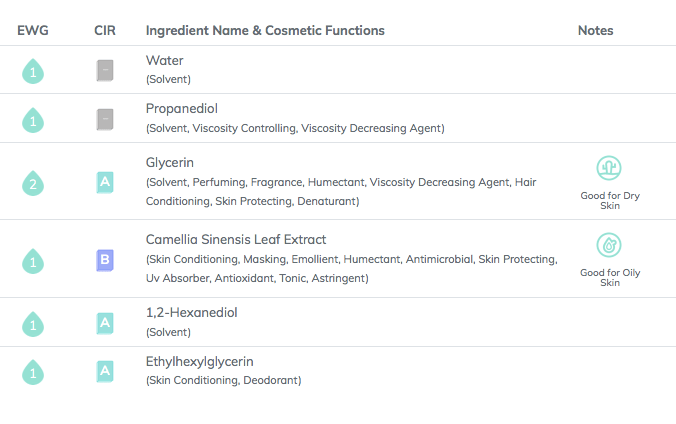Click the CIR grade B icon for Camellia

pyautogui.click(x=105, y=261)
